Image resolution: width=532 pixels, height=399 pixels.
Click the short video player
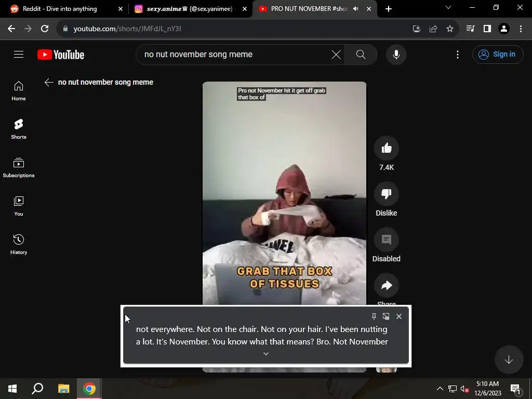(x=284, y=193)
